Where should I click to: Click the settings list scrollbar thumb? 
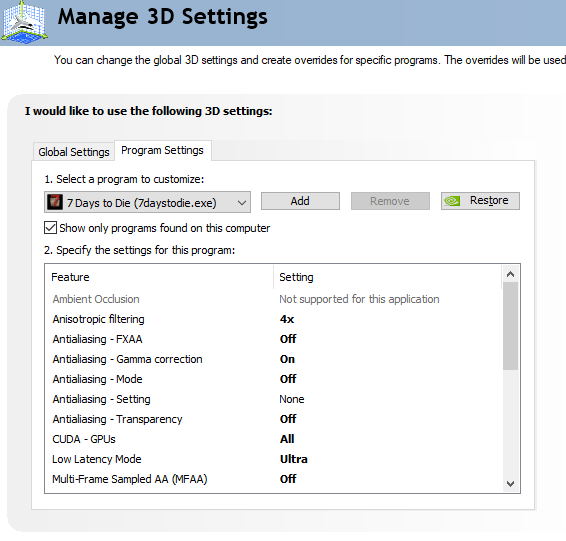pyautogui.click(x=510, y=326)
